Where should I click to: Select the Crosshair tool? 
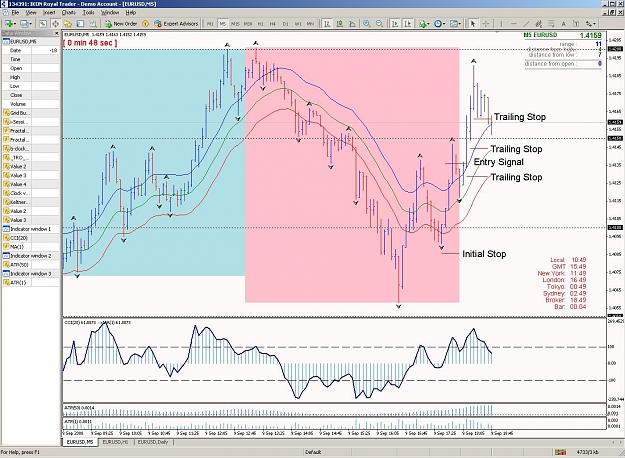pyautogui.click(x=486, y=24)
